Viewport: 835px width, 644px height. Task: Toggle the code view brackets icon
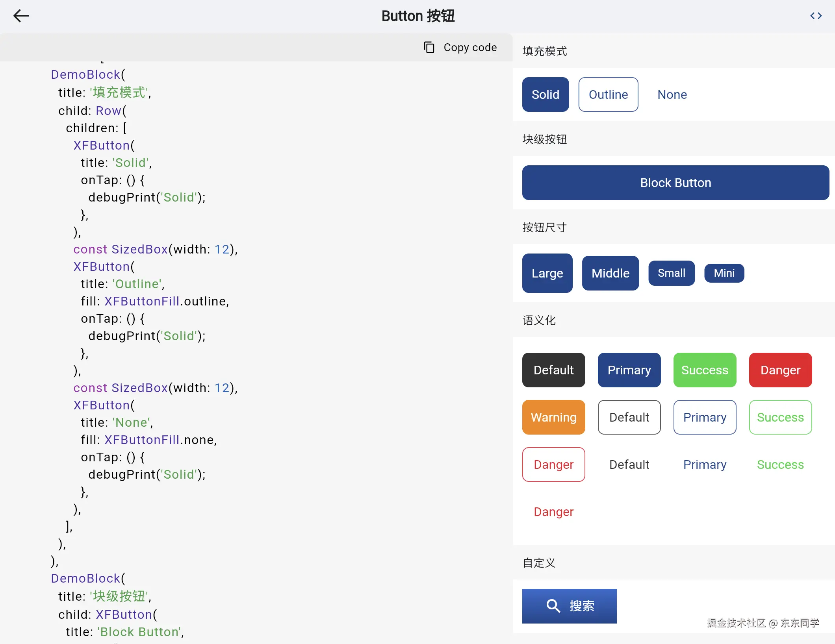tap(816, 16)
